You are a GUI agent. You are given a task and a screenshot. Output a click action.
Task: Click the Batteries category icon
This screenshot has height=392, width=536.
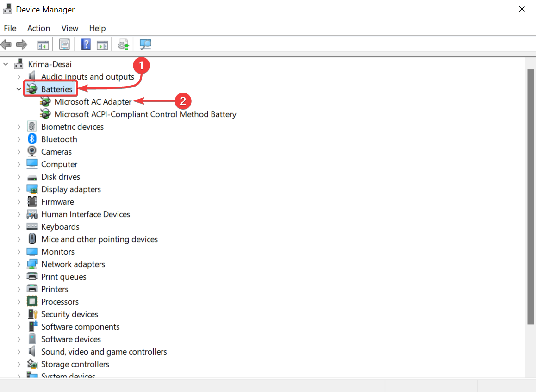click(x=32, y=89)
